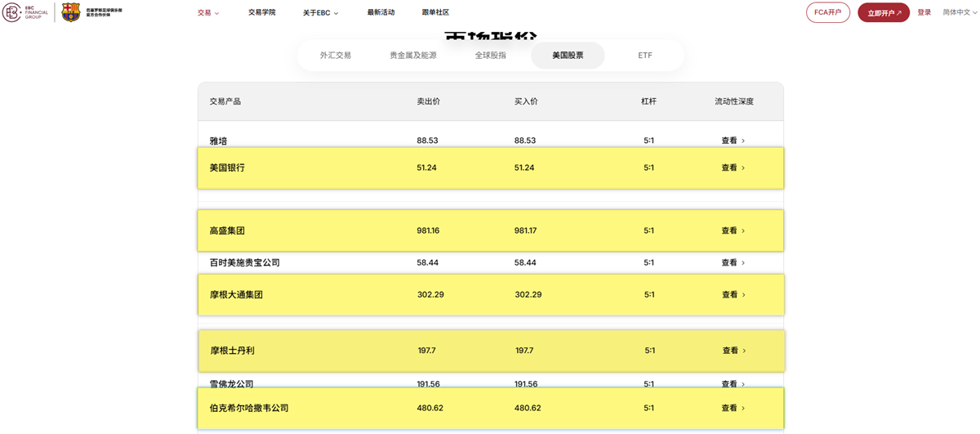Click the 交易产品 column header

click(x=225, y=101)
